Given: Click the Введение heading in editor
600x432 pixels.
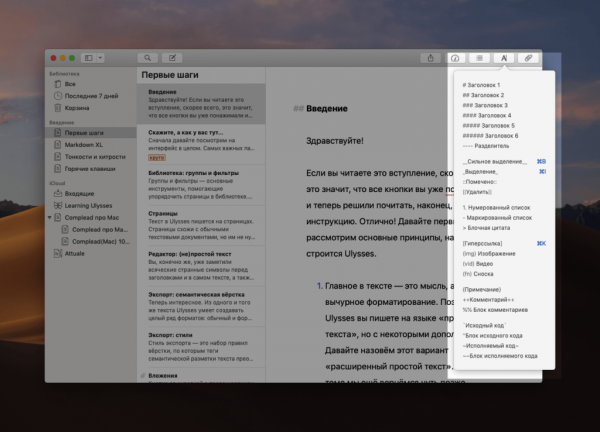Looking at the screenshot, I should pos(327,109).
